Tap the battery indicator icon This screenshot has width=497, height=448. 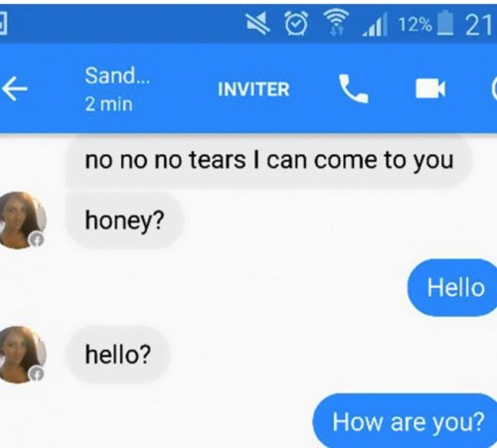445,23
